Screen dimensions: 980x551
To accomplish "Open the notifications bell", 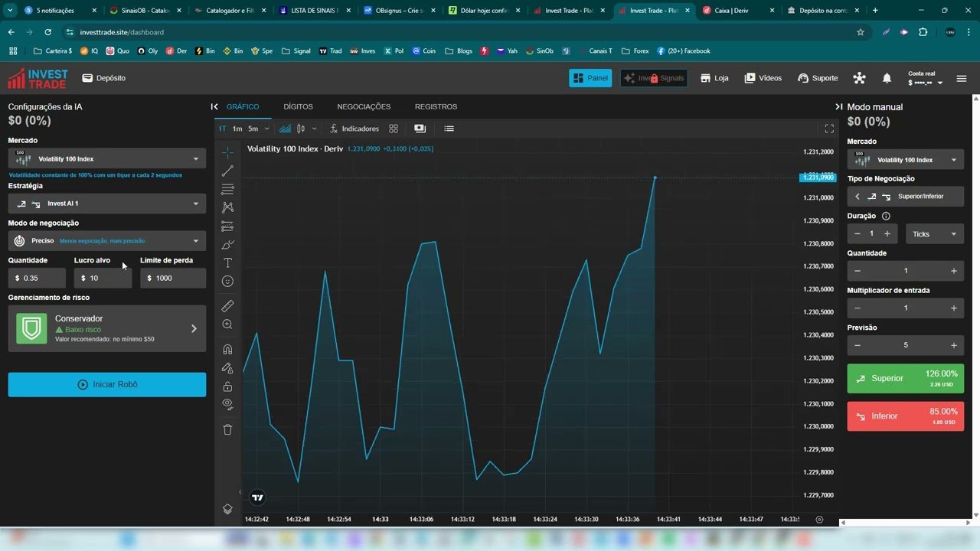I will click(x=887, y=78).
